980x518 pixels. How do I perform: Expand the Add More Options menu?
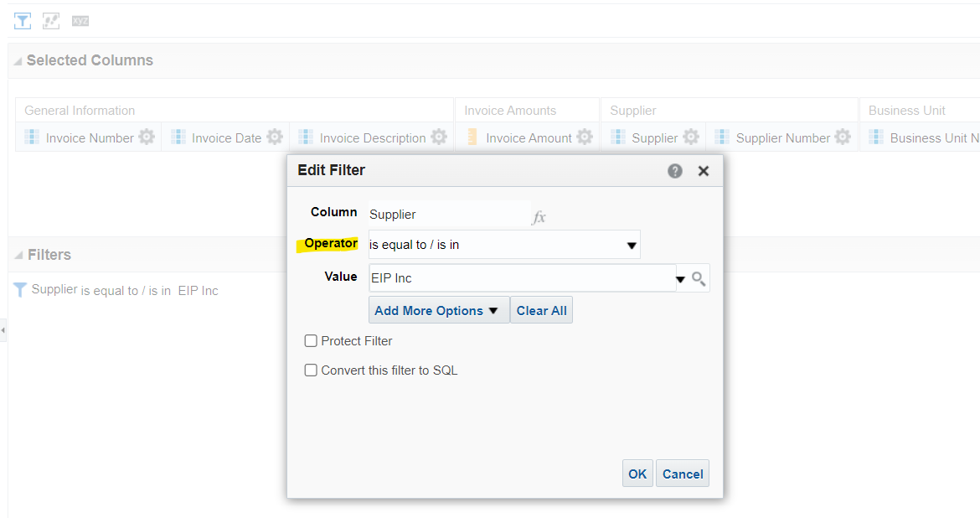point(439,310)
